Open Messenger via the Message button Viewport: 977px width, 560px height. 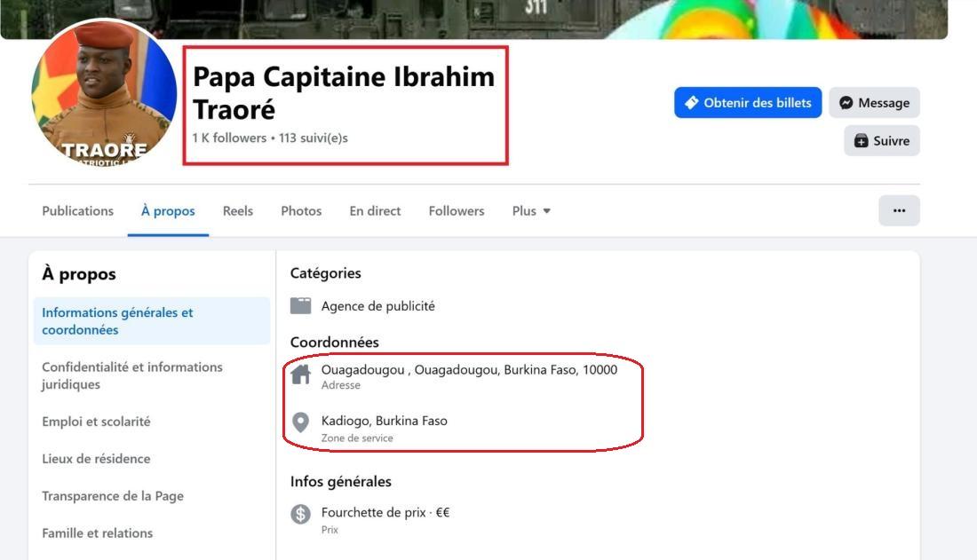point(874,103)
